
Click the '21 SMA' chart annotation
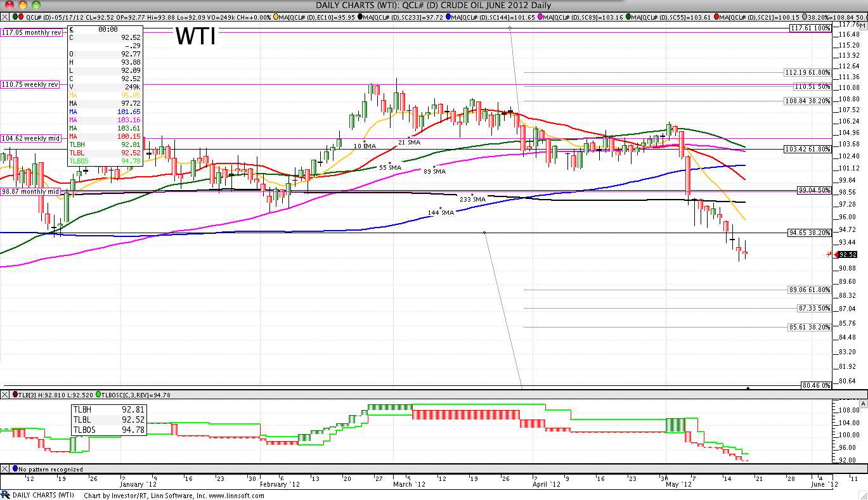point(410,143)
